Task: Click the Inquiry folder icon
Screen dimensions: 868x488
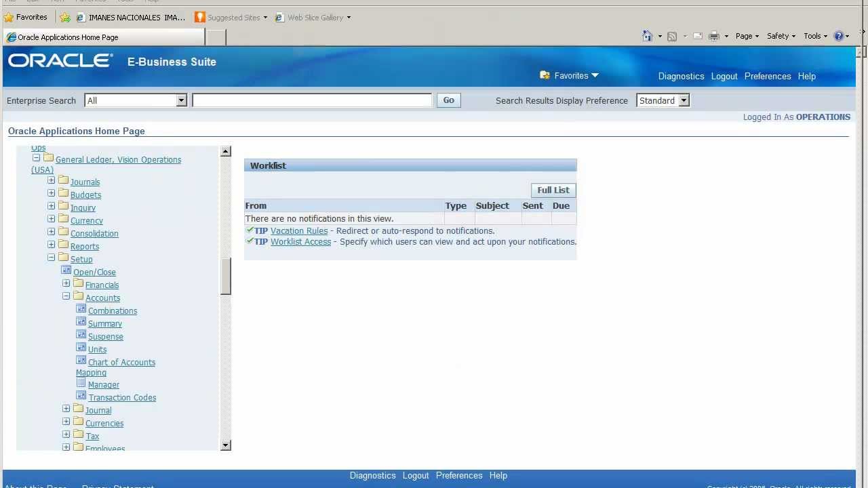Action: 64,206
